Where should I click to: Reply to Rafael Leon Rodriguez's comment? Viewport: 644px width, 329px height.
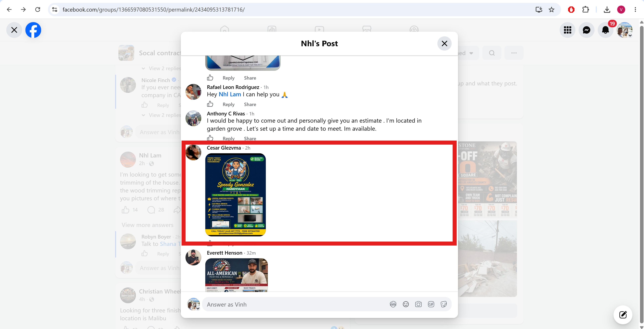[228, 104]
